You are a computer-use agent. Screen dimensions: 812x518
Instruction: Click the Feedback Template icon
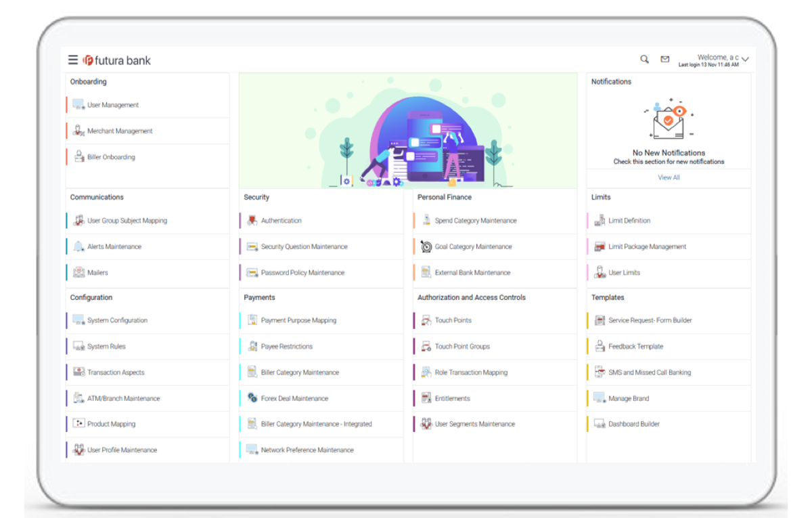click(600, 346)
